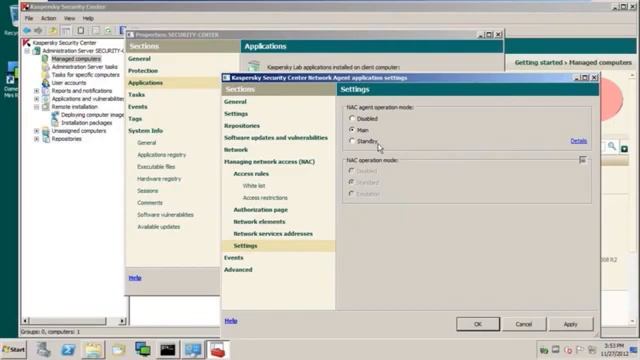Open the File menu
Screen dimensions: 640x360
tap(29, 18)
